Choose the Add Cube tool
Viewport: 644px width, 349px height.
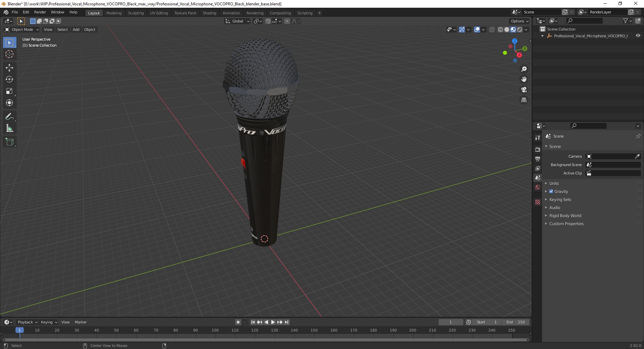[9, 142]
